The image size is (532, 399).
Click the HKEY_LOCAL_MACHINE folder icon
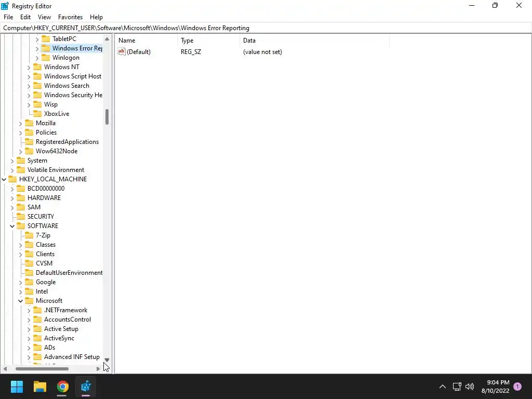coord(12,179)
